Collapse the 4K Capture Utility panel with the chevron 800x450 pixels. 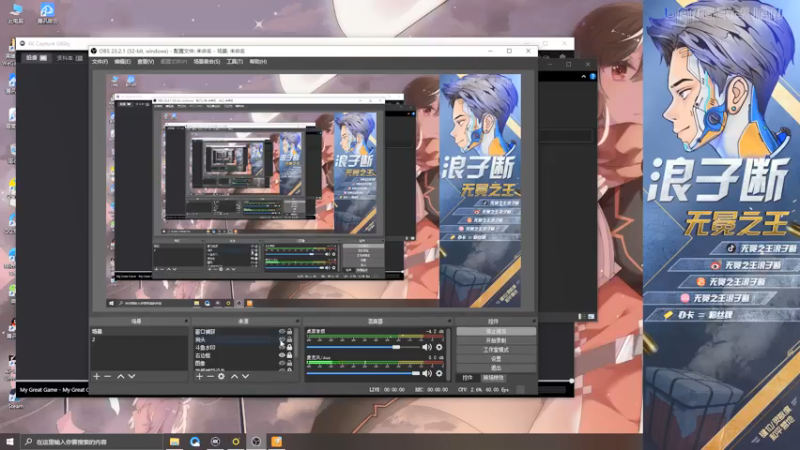pyautogui.click(x=584, y=77)
